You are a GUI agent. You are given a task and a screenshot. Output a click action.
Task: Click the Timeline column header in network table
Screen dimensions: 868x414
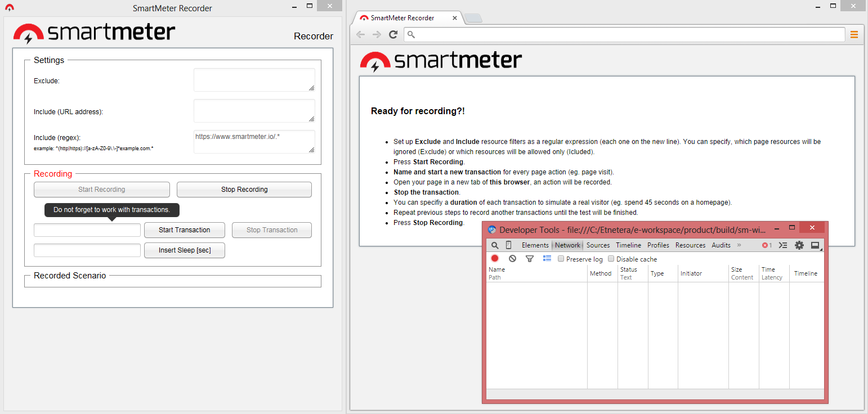[807, 273]
